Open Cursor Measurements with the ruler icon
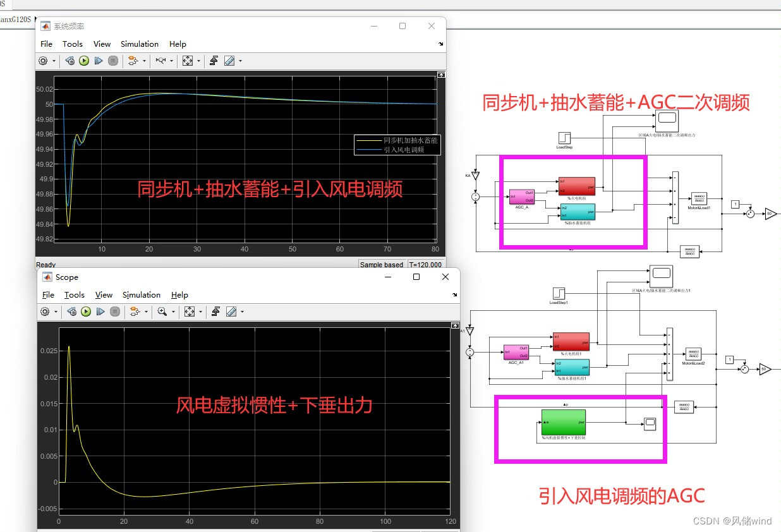 [x=229, y=61]
